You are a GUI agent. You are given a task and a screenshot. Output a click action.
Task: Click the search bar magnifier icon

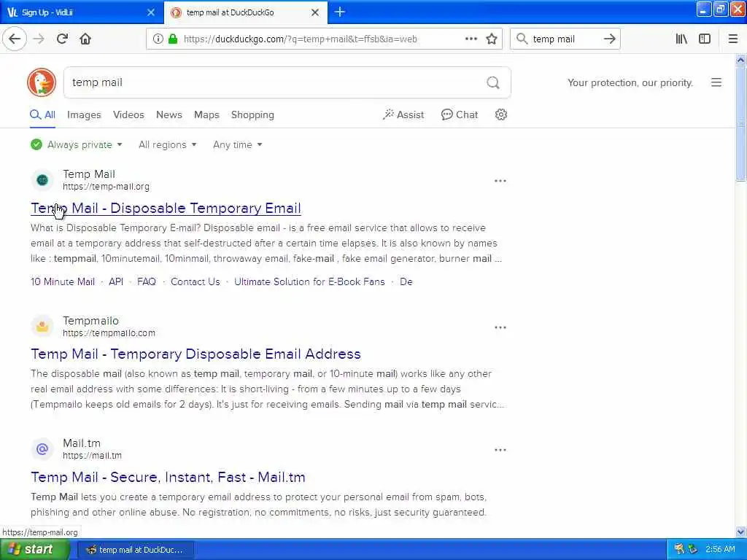pyautogui.click(x=522, y=39)
